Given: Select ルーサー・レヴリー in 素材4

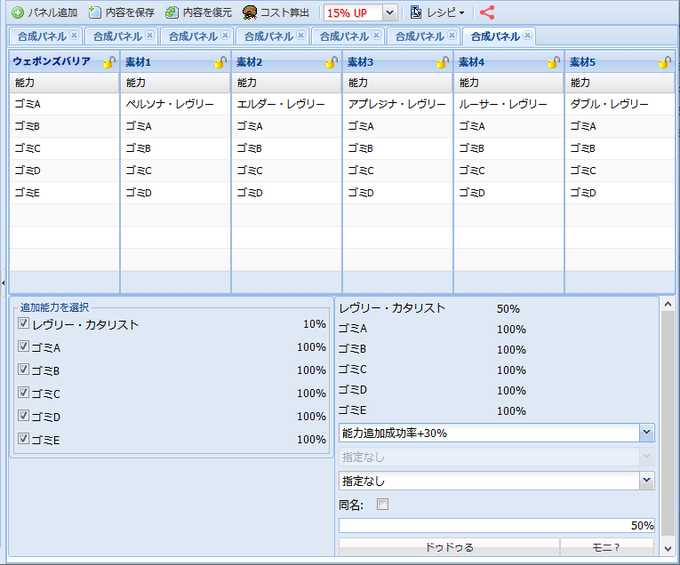Looking at the screenshot, I should (508, 104).
